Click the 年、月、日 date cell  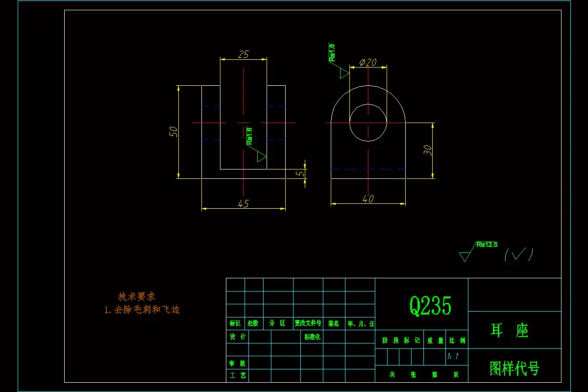coord(361,324)
